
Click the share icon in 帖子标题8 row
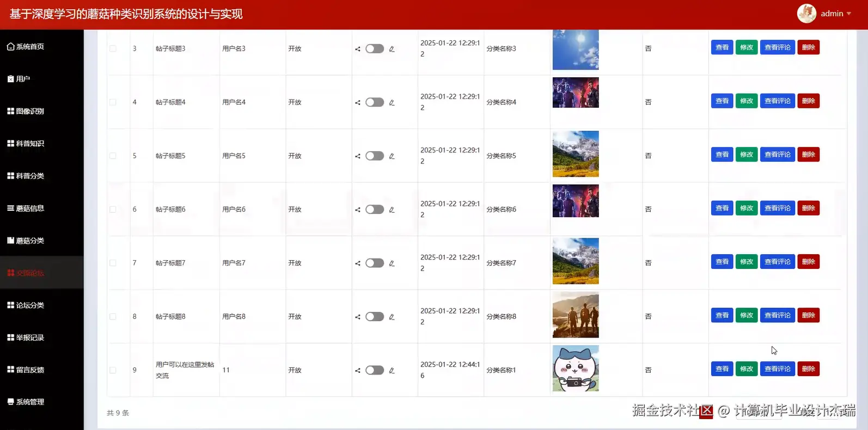click(x=358, y=317)
